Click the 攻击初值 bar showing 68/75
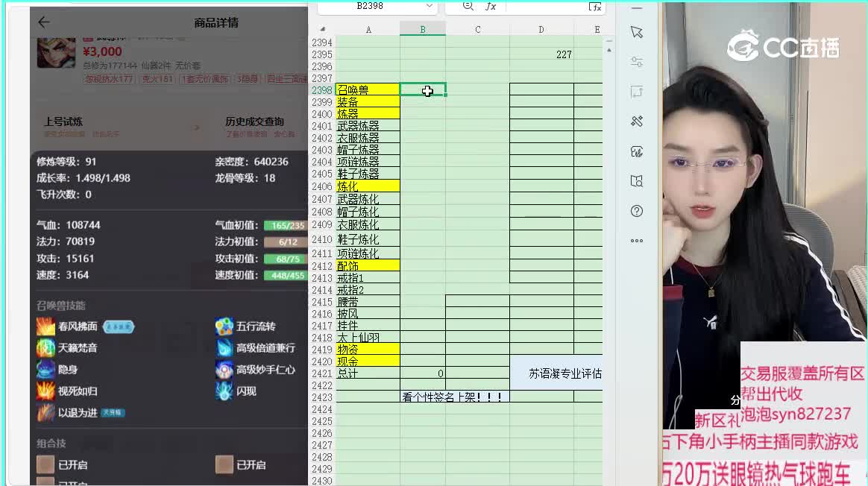The width and height of the screenshot is (868, 486). [x=286, y=259]
